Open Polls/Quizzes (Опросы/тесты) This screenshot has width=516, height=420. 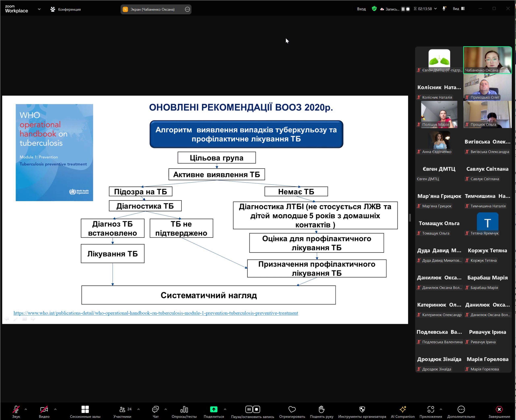(x=184, y=411)
